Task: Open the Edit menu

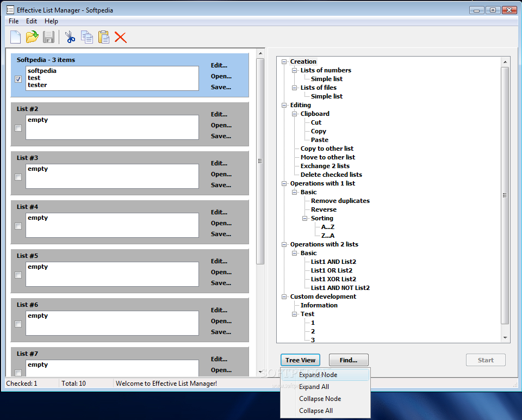Action: coord(32,21)
